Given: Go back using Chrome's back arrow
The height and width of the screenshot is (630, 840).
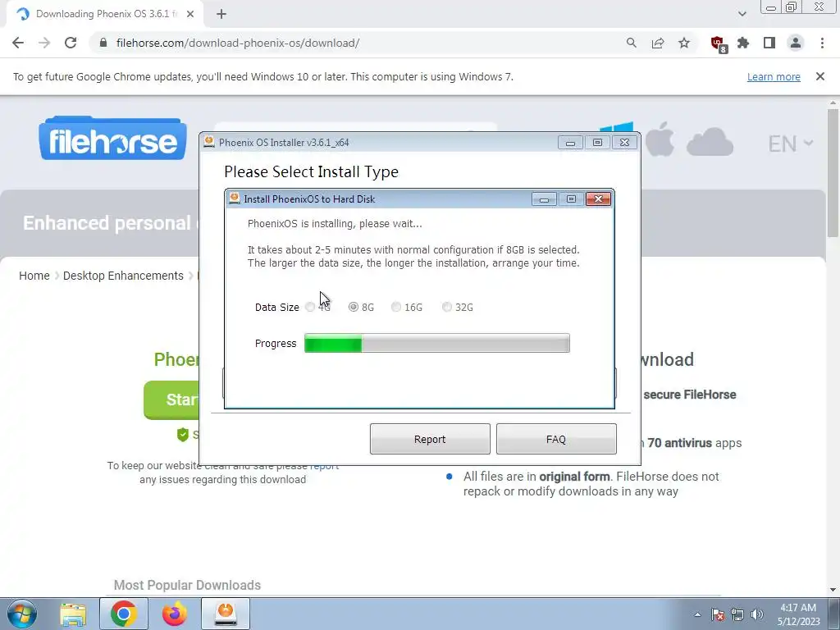Looking at the screenshot, I should click(x=18, y=43).
